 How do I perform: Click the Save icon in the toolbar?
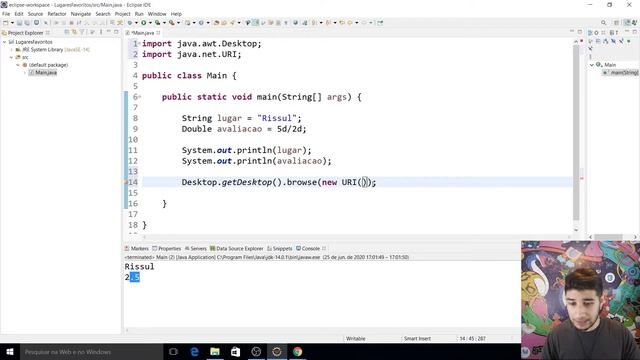pos(19,23)
